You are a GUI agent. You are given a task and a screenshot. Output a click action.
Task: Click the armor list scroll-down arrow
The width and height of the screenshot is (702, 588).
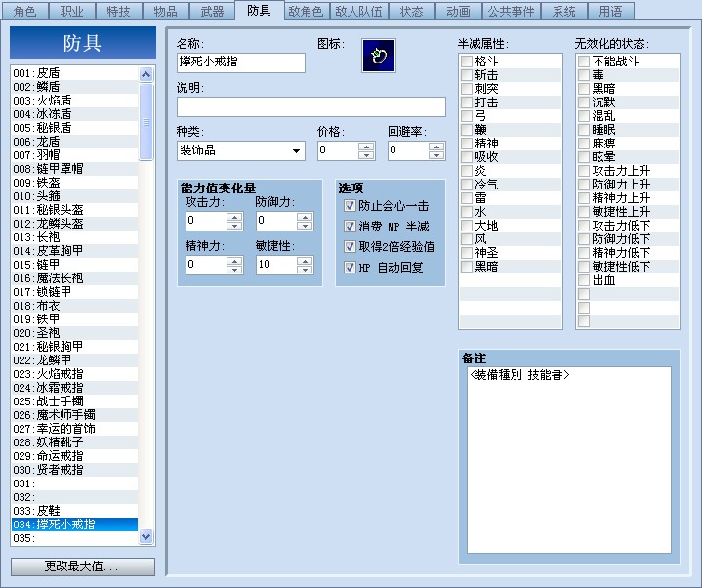[145, 536]
